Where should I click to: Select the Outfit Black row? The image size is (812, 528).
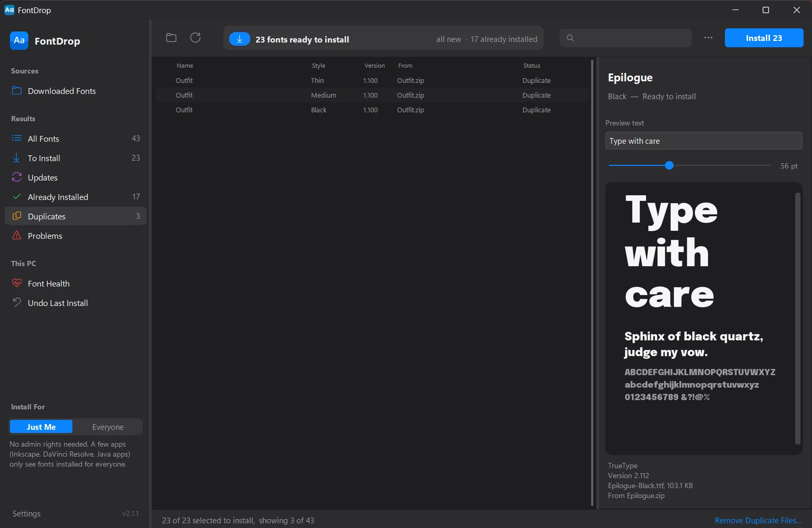pyautogui.click(x=372, y=110)
